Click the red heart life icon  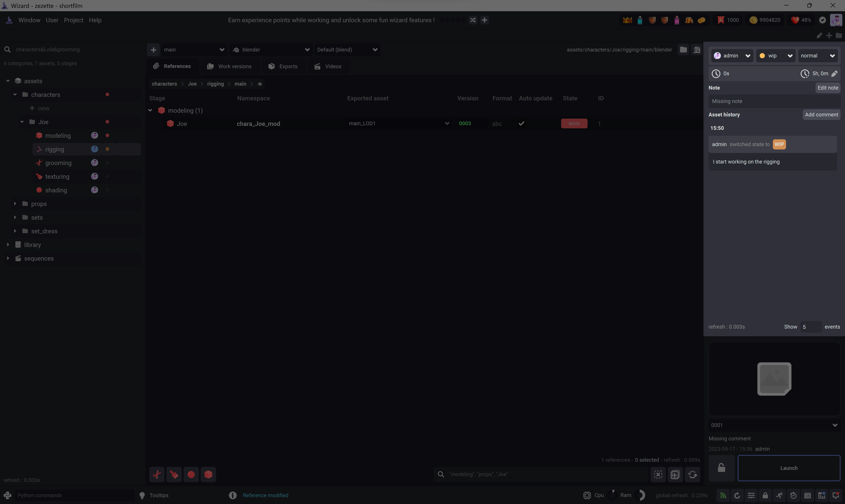click(x=795, y=20)
